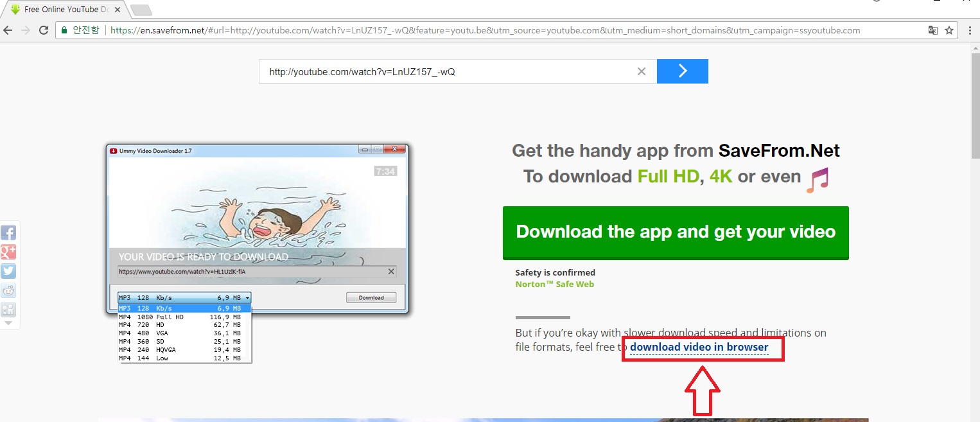This screenshot has height=422, width=980.
Task: Open a new browser tab
Action: pyautogui.click(x=141, y=10)
